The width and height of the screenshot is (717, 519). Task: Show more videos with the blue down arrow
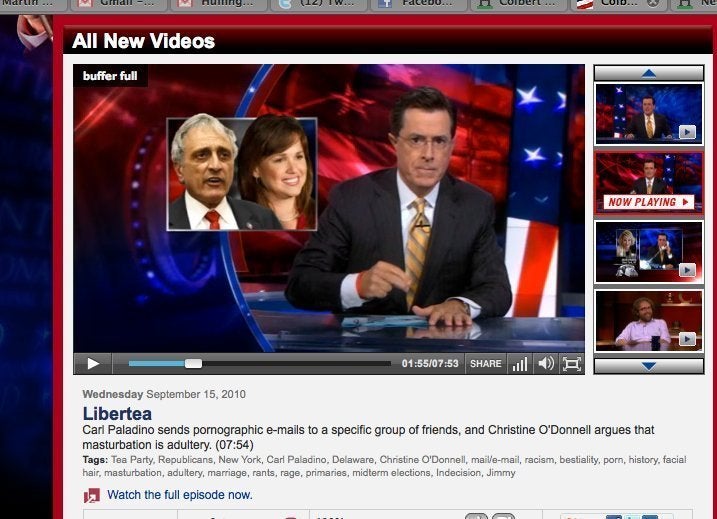coord(649,366)
